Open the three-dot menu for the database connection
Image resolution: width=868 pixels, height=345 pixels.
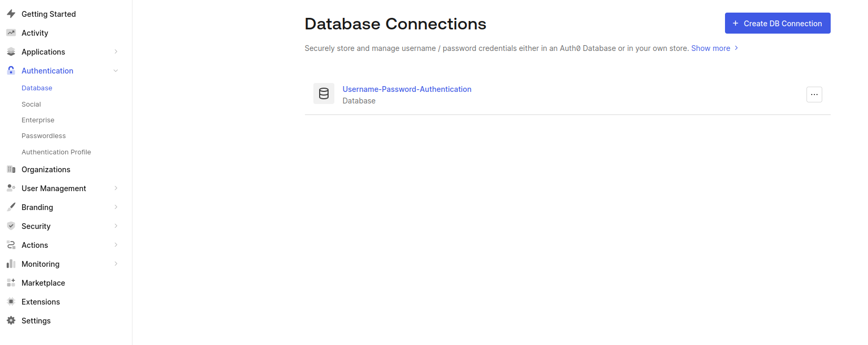point(814,95)
